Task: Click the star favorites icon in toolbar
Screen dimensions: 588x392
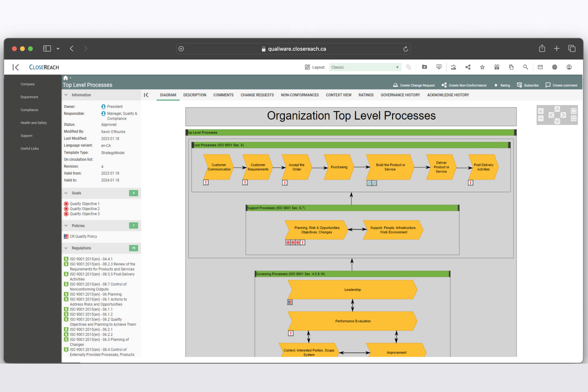Action: pos(482,67)
